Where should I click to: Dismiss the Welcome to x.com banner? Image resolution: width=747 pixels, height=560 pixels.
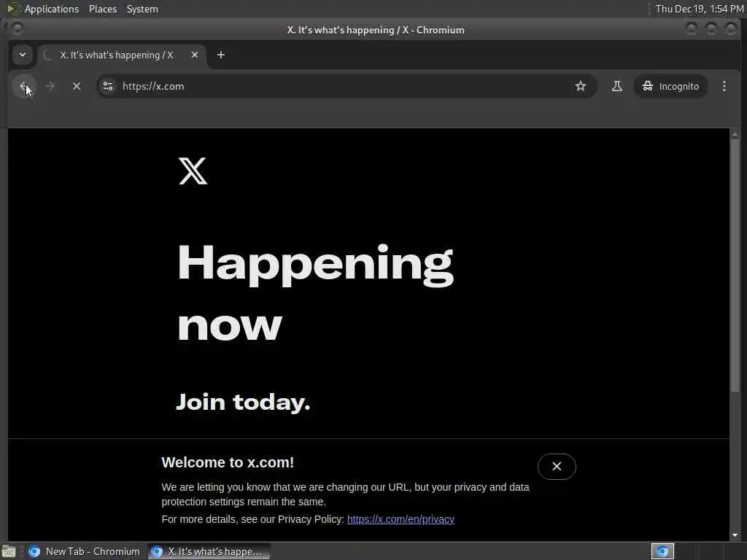point(557,466)
